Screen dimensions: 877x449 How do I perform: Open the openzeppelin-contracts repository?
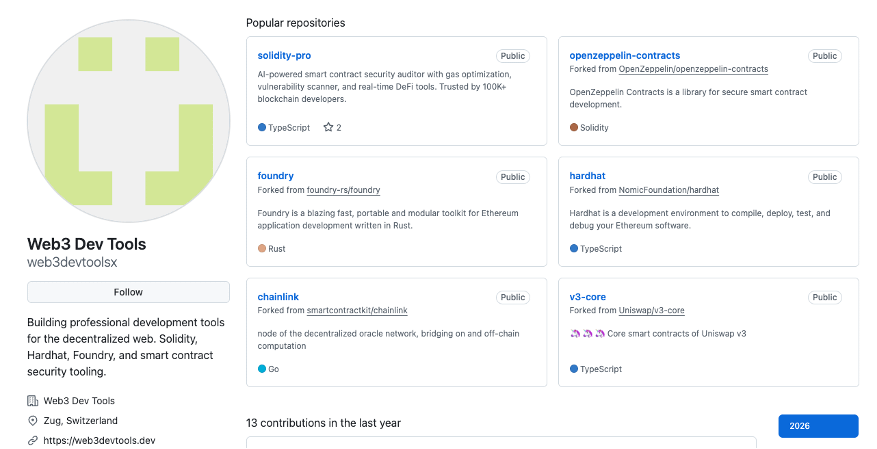(x=625, y=55)
